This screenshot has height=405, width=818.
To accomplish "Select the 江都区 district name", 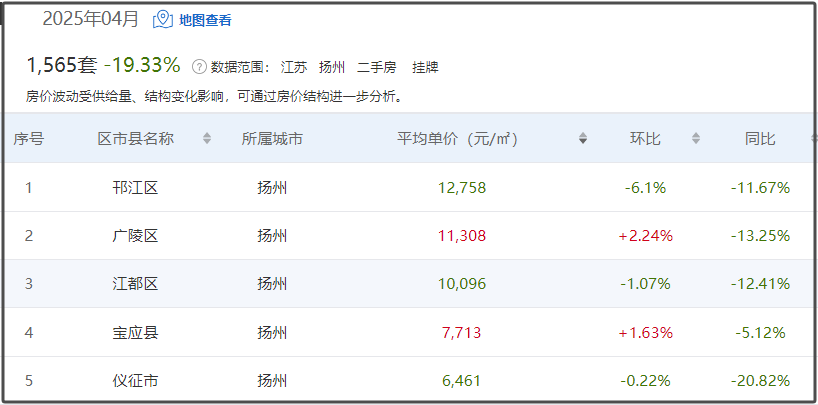I will (135, 284).
